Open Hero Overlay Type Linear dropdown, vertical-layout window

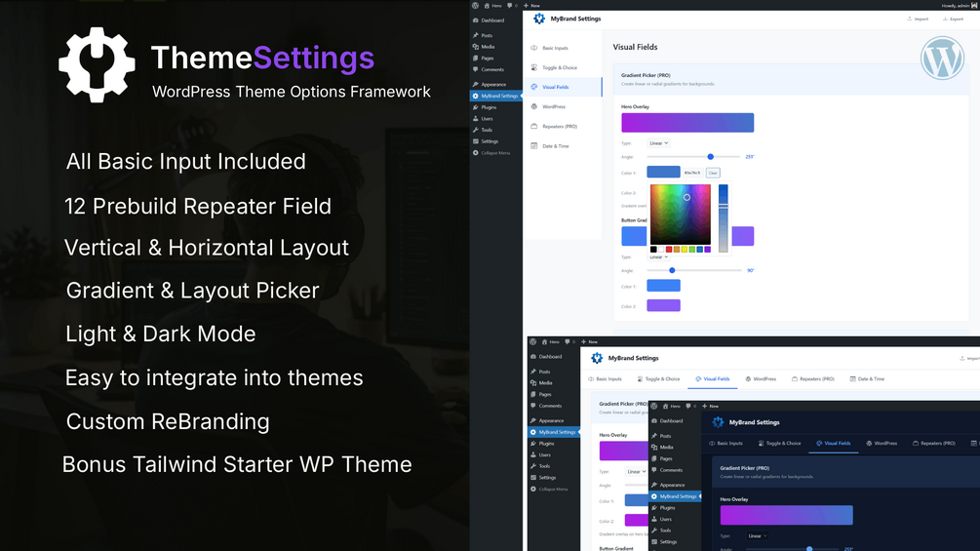click(x=658, y=143)
